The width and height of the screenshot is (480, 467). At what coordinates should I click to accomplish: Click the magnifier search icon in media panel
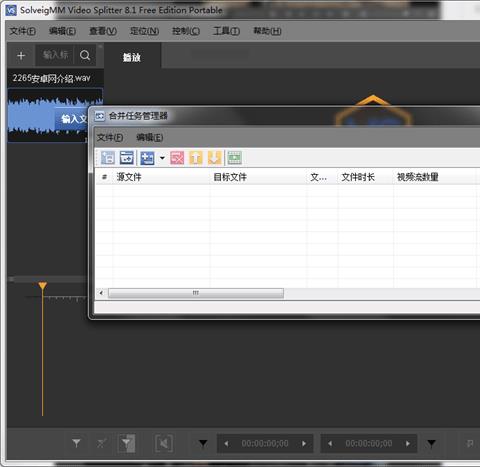click(85, 55)
